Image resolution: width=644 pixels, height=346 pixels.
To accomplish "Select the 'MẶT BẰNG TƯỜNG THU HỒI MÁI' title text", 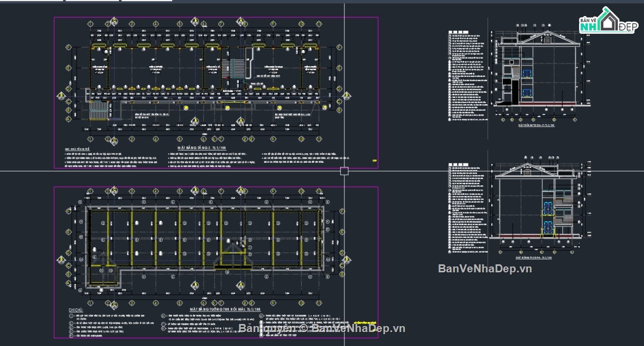I will [225, 309].
